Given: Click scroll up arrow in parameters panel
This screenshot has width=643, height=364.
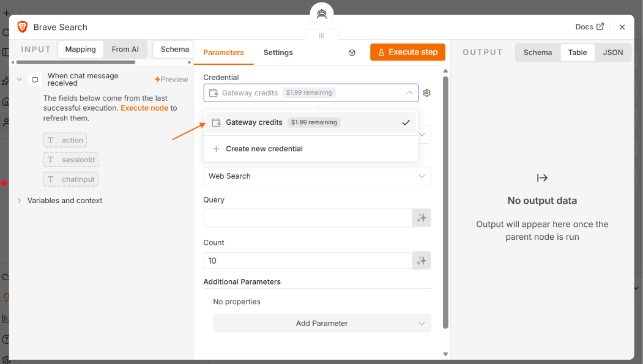Looking at the screenshot, I should (x=446, y=71).
